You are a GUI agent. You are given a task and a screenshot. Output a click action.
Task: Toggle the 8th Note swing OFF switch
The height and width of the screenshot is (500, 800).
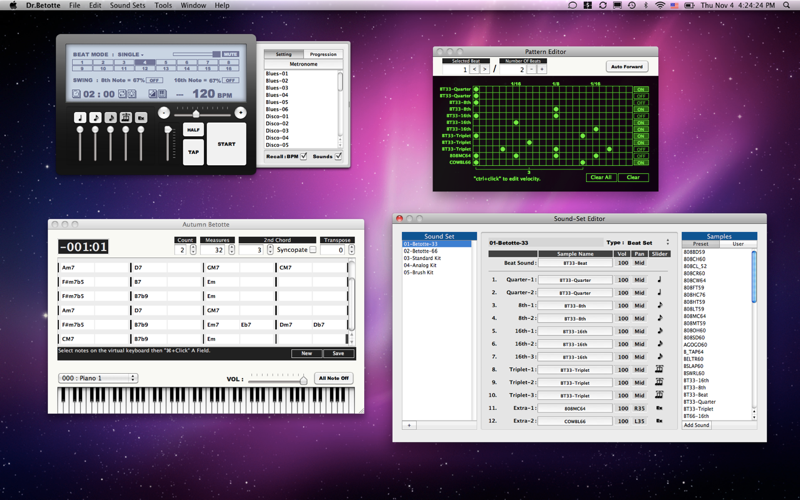[x=155, y=80]
